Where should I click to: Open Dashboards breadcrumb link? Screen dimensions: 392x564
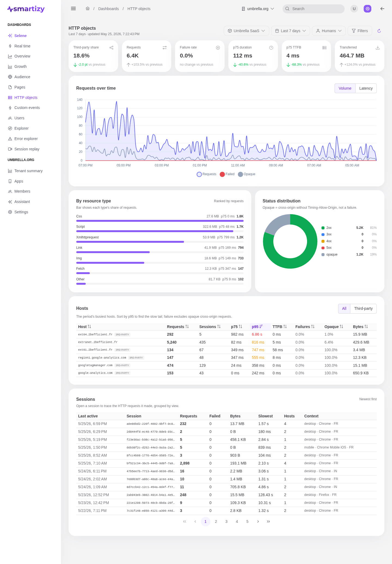(x=108, y=9)
